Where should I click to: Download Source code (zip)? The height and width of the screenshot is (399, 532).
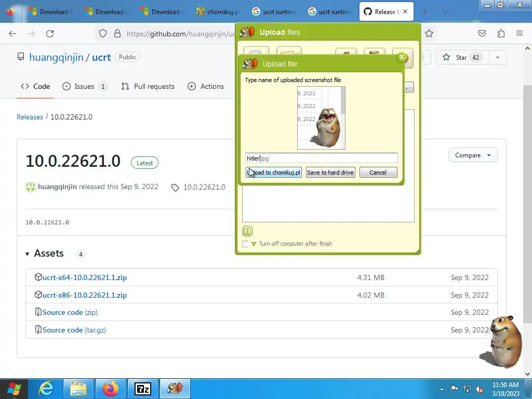pos(70,312)
